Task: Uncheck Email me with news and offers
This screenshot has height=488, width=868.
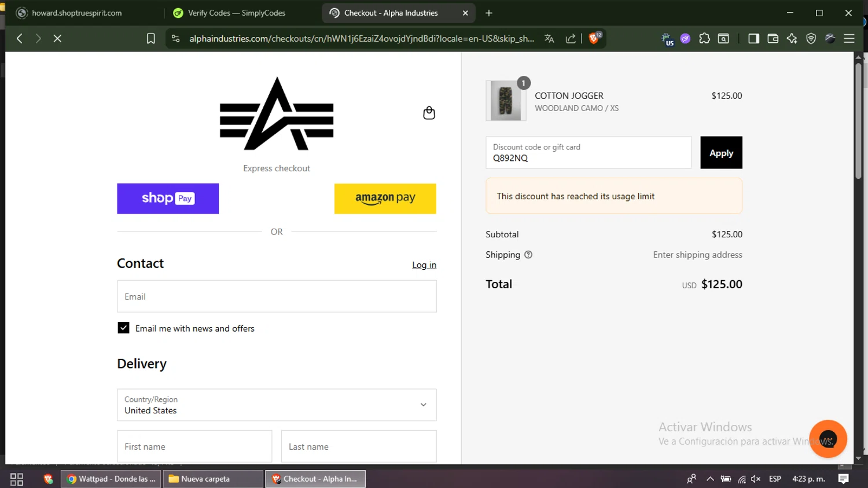Action: click(123, 328)
